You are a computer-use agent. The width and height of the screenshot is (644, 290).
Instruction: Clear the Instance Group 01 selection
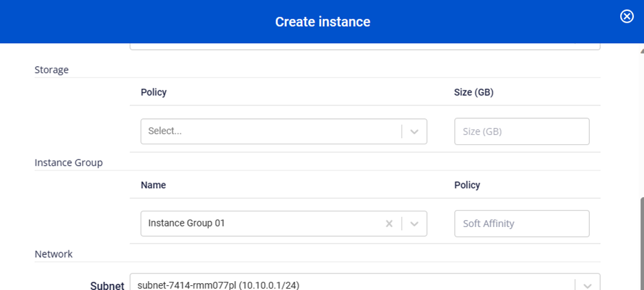pyautogui.click(x=389, y=224)
